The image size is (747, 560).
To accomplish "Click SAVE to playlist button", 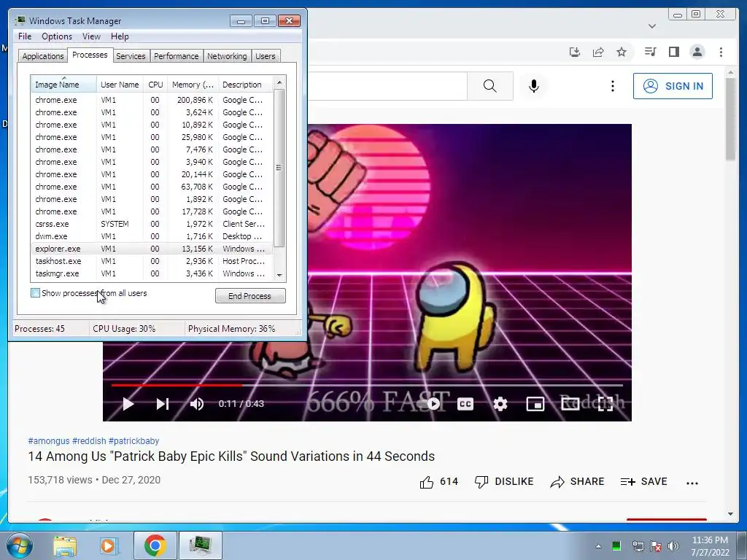I will click(x=643, y=482).
